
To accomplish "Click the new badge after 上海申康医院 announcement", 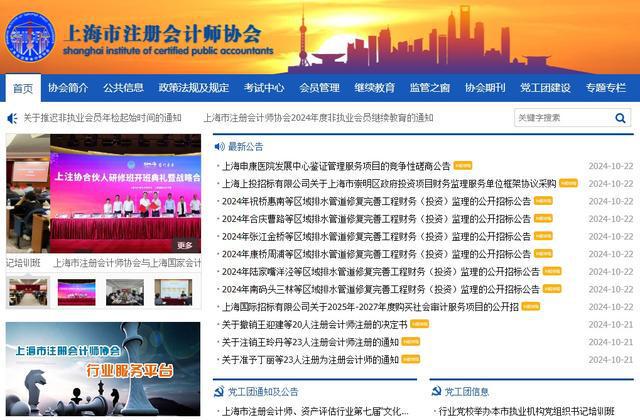I will click(x=463, y=165).
